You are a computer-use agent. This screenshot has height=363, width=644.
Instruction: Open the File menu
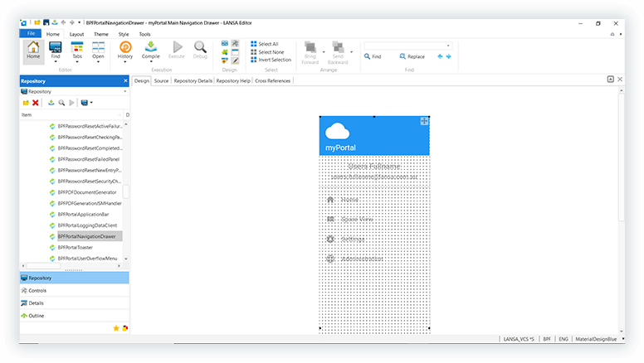click(x=31, y=34)
